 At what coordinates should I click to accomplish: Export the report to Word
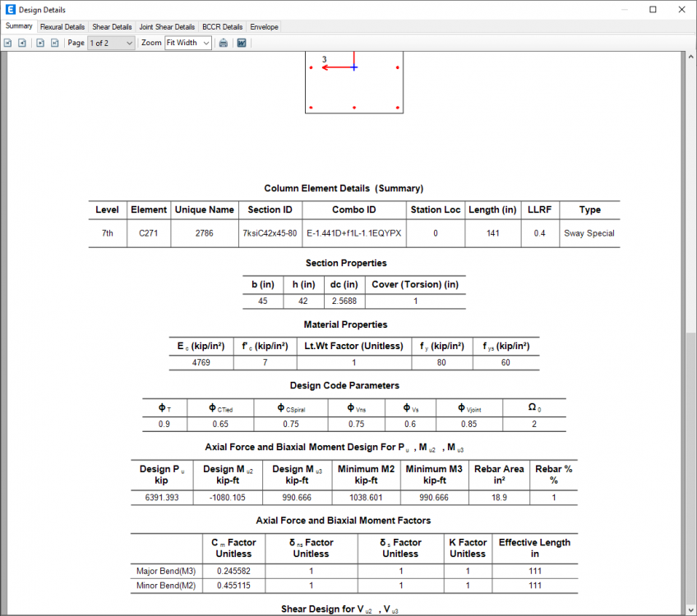coord(242,43)
